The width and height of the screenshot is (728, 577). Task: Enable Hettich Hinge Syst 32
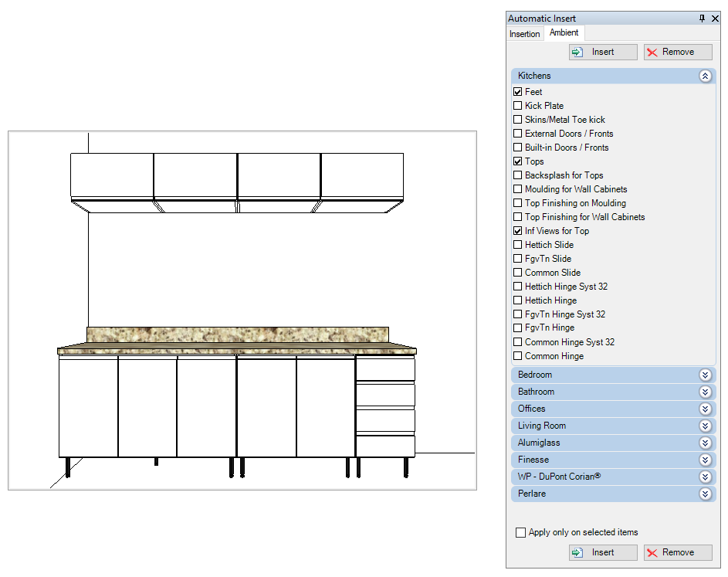pyautogui.click(x=518, y=287)
